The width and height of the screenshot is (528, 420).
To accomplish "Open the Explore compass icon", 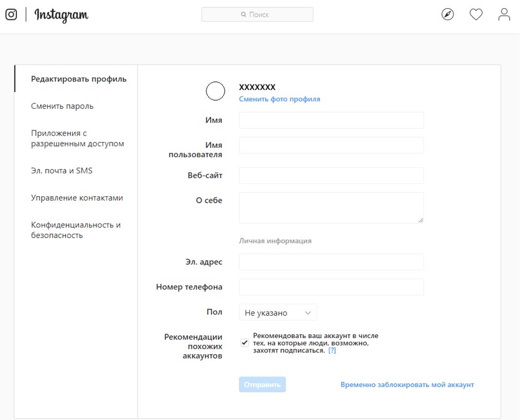I will [448, 14].
